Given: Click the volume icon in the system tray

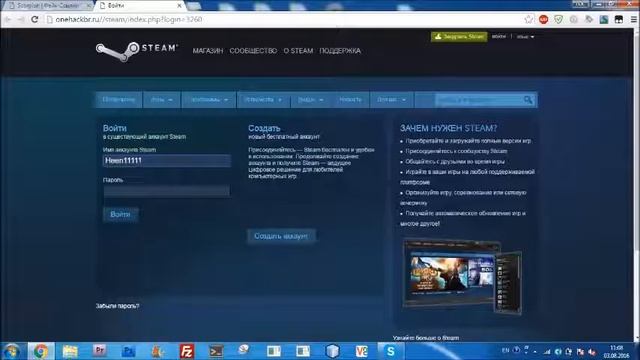Looking at the screenshot, I should [x=592, y=351].
